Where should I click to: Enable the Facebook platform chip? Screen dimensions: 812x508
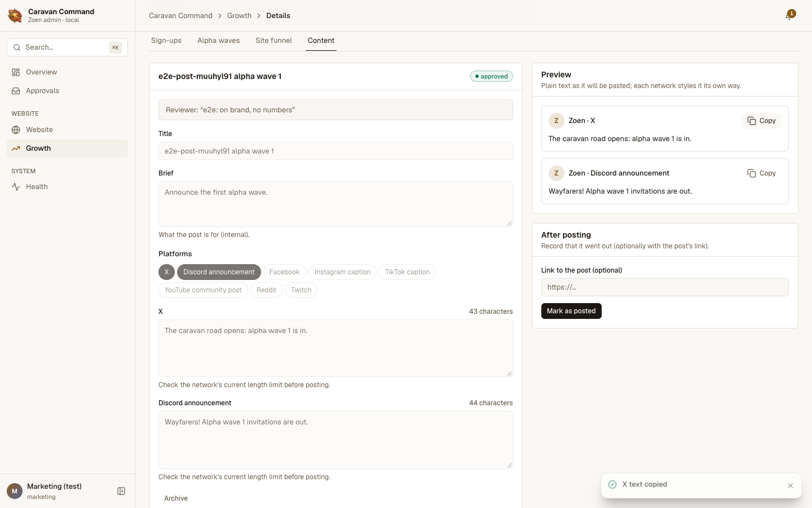click(285, 272)
